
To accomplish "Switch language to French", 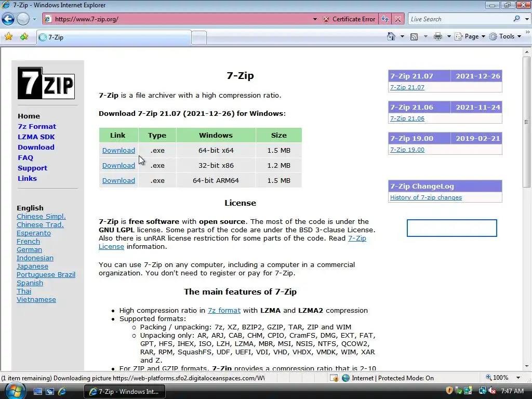I will (x=28, y=241).
